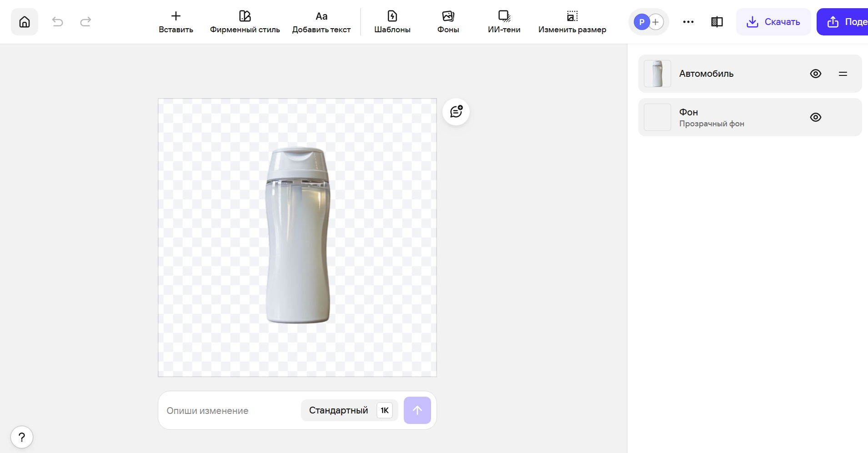
Task: Click the 1K resolution badge
Action: 385,410
